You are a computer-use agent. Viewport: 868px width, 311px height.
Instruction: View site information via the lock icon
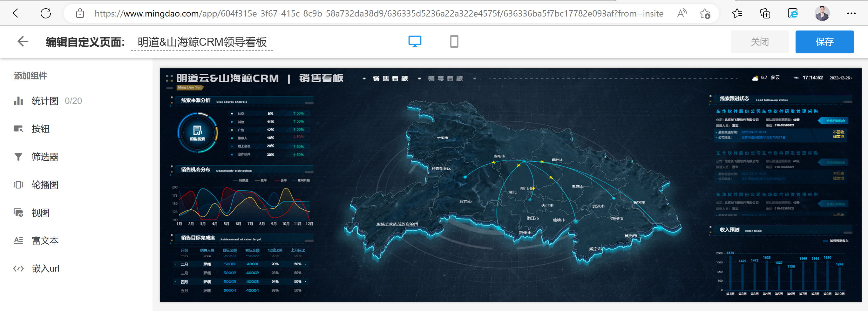click(80, 13)
